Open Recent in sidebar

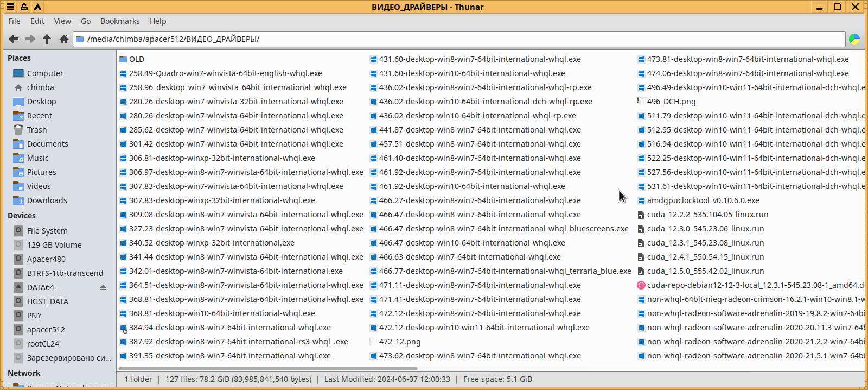pyautogui.click(x=40, y=116)
